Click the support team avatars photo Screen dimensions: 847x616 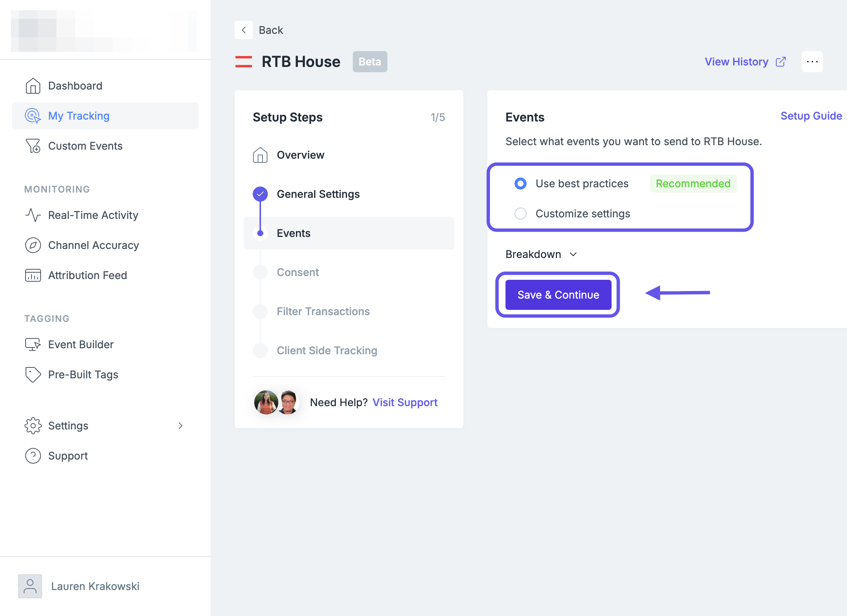(x=277, y=402)
